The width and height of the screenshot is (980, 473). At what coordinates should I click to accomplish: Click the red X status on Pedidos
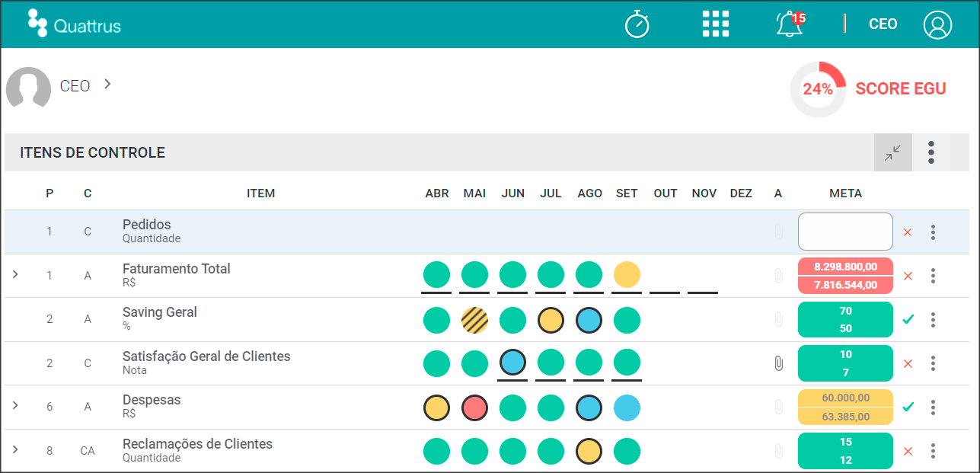tap(907, 232)
